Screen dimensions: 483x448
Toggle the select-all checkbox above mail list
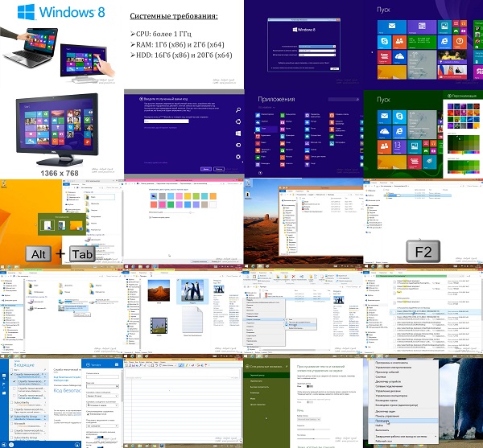pyautogui.click(x=12, y=369)
